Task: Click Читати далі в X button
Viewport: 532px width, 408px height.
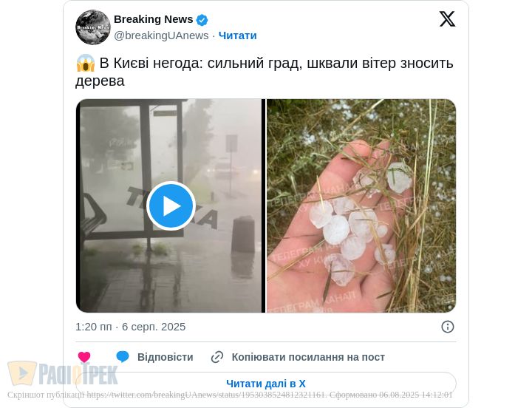Action: [x=266, y=384]
